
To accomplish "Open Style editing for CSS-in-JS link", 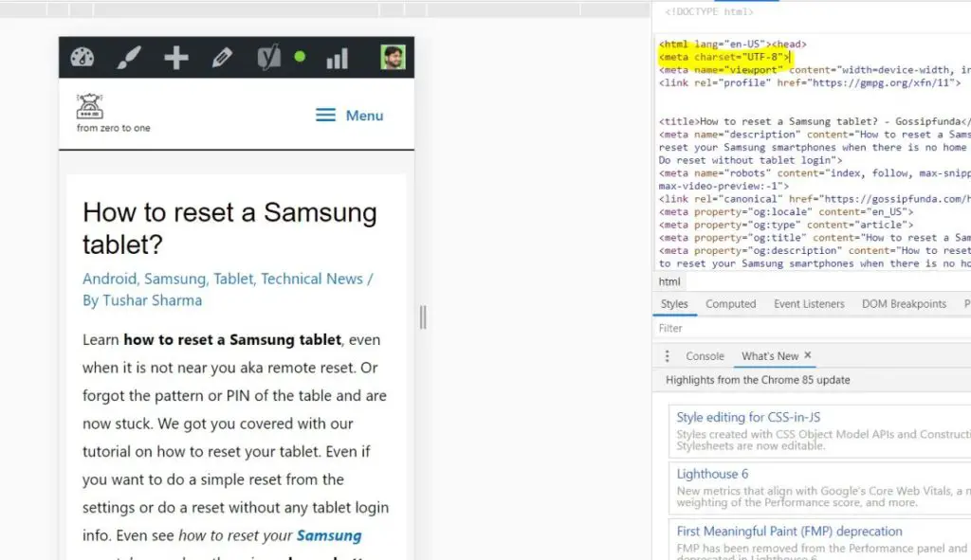I will (748, 417).
